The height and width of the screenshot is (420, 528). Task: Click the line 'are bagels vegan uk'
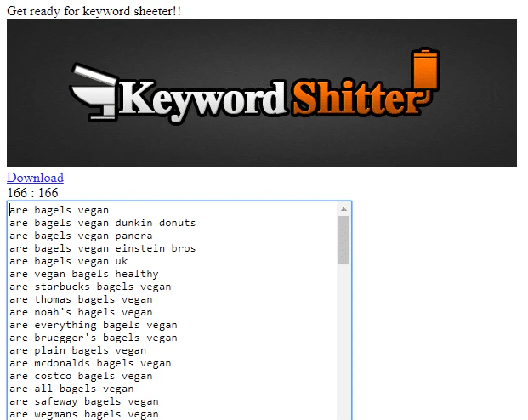[68, 261]
